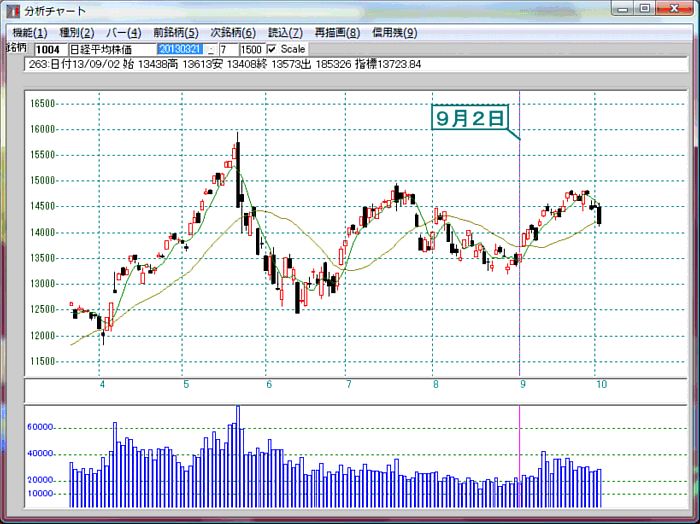The height and width of the screenshot is (524, 700).
Task: Click the 40000 volume axis label
Action: (40, 453)
